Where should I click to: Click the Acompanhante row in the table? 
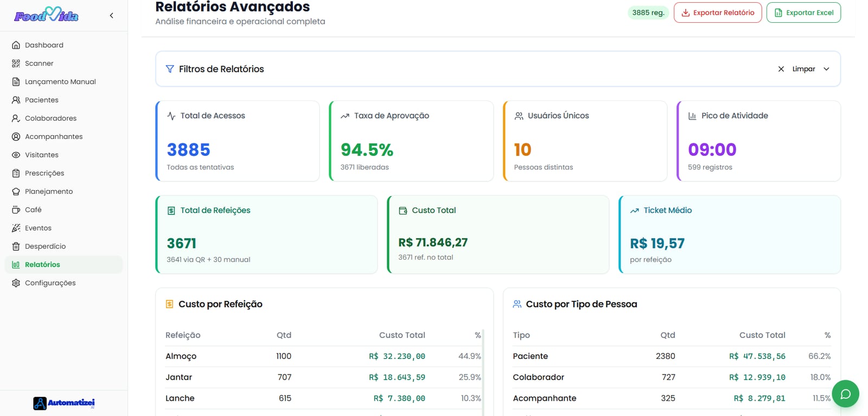tap(672, 398)
